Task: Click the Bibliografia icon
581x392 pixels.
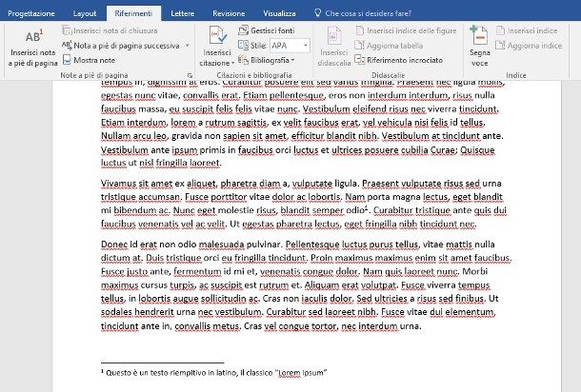Action: click(x=243, y=60)
